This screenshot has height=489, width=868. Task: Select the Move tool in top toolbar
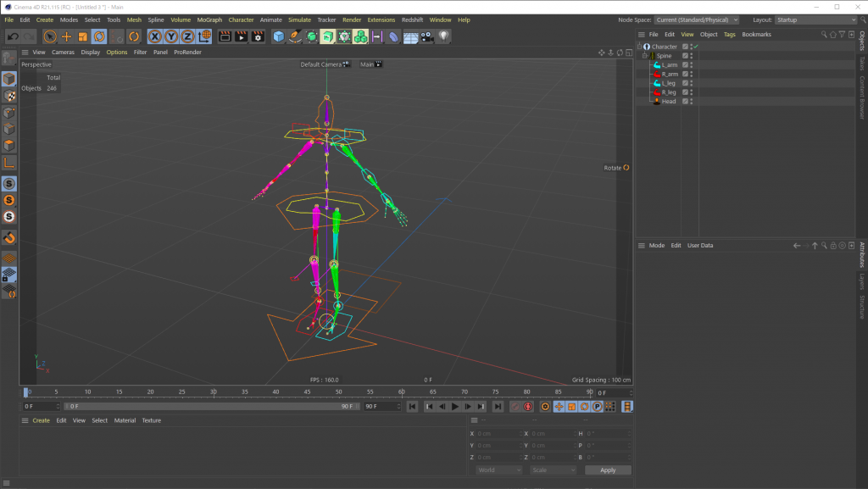click(x=66, y=36)
